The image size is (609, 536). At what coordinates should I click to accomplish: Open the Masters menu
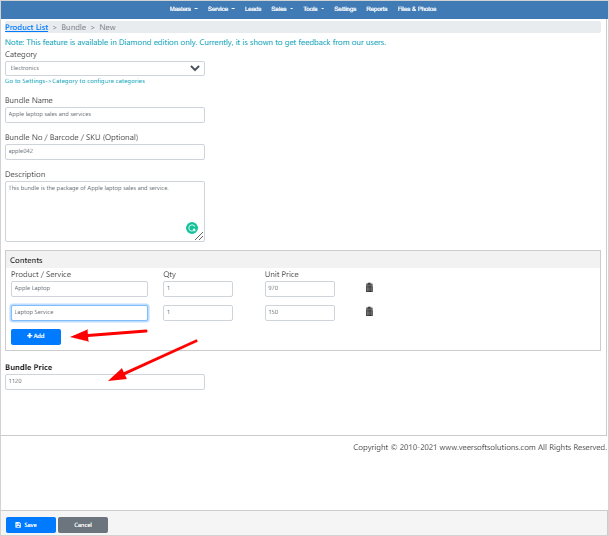pyautogui.click(x=183, y=9)
